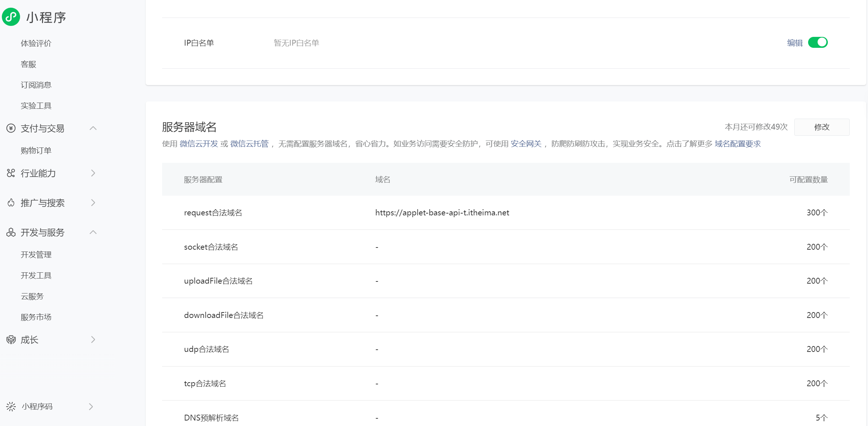
Task: Open 订阅消息 menu item
Action: (x=36, y=85)
